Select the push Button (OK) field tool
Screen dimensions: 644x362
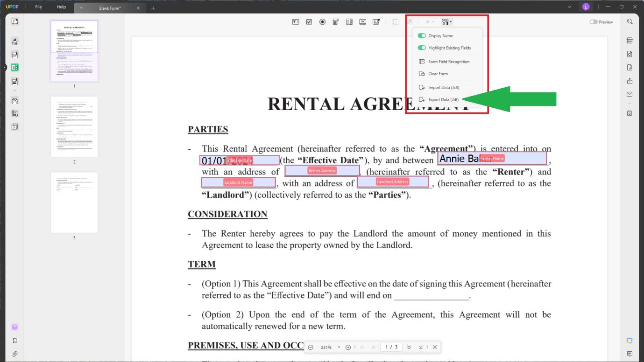[x=363, y=21]
